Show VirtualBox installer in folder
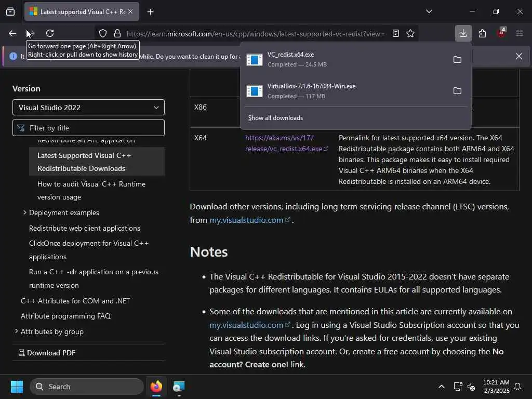532x399 pixels. click(x=457, y=91)
